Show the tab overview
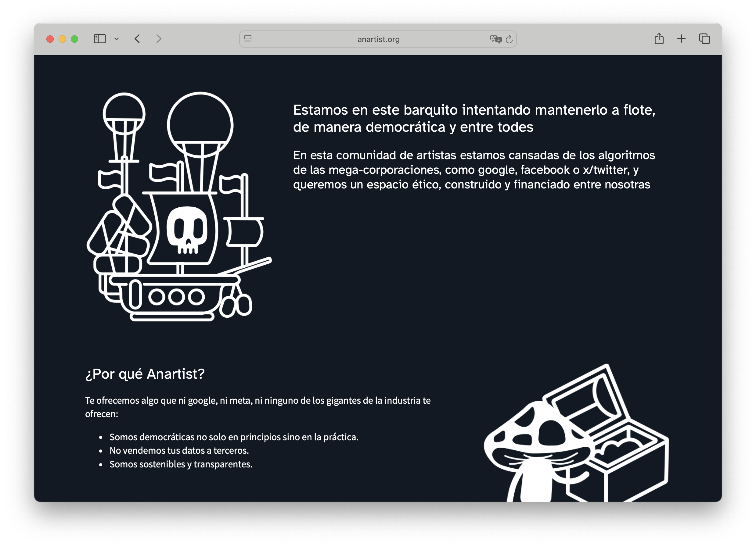 tap(704, 39)
